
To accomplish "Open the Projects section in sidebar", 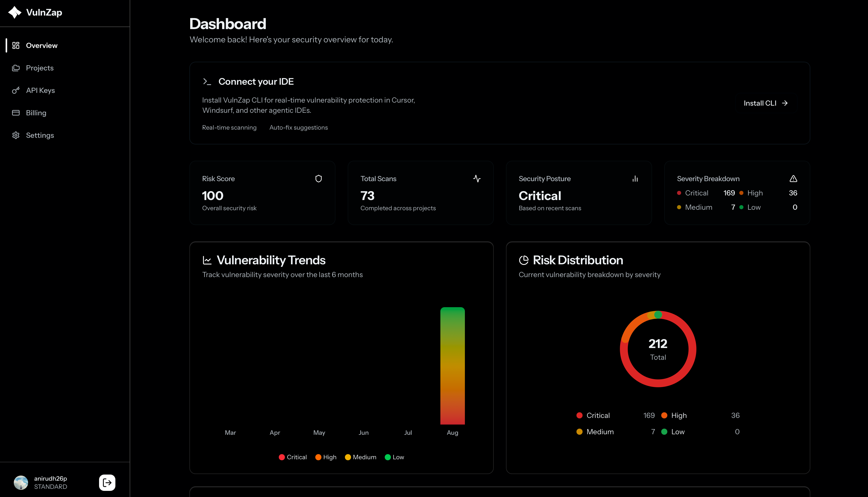I will point(40,68).
